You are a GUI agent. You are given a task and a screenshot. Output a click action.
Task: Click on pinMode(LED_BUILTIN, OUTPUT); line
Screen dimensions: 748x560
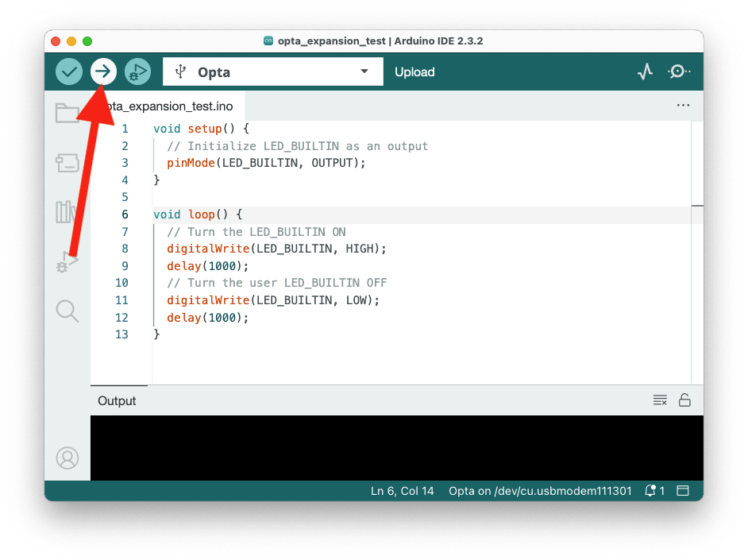pyautogui.click(x=266, y=163)
